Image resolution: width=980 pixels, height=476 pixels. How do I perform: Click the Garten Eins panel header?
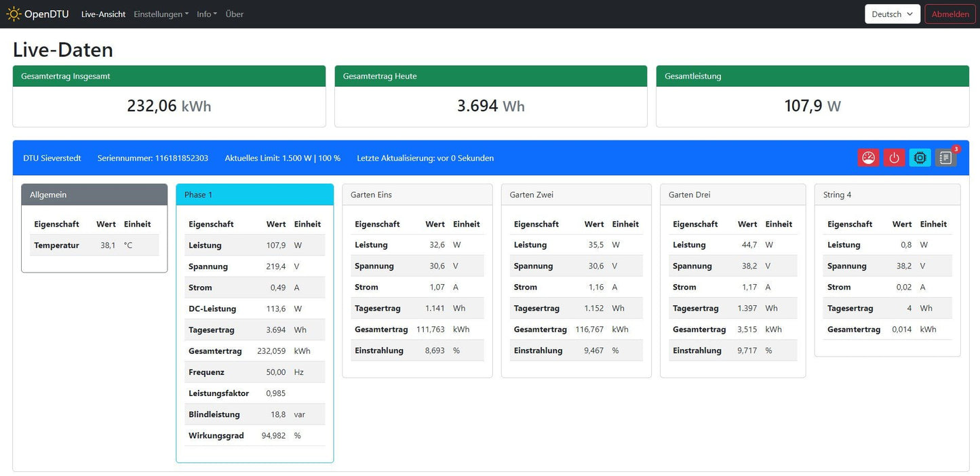coord(417,194)
